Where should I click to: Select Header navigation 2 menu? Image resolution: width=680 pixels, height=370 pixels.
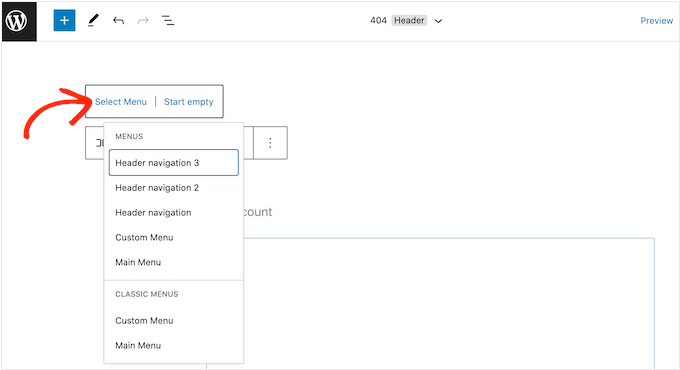point(173,188)
